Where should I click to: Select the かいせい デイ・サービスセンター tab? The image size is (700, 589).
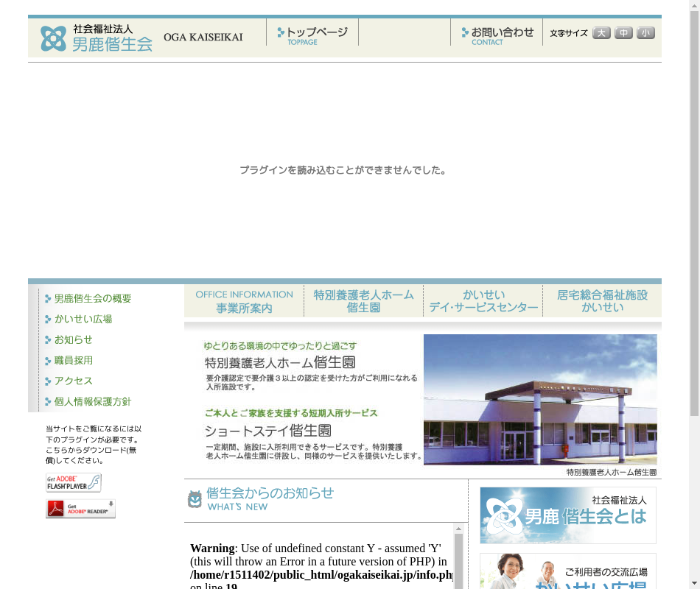coord(483,301)
